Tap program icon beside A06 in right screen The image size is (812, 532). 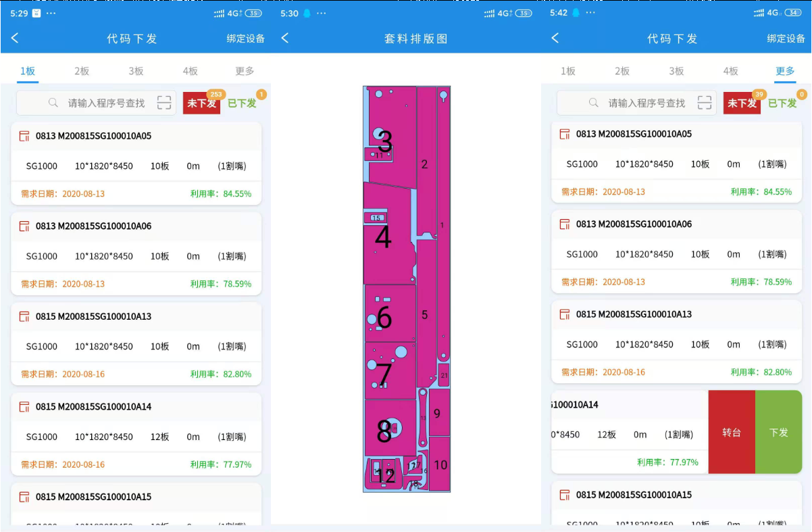click(565, 224)
